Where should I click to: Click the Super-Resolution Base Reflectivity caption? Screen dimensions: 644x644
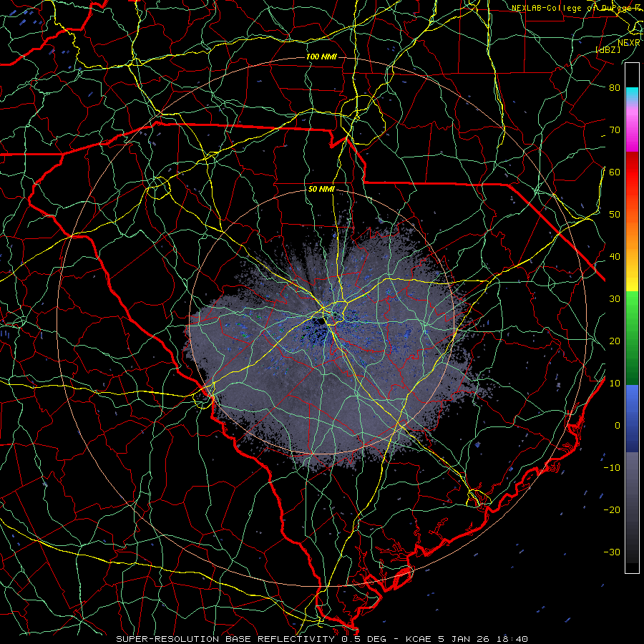(x=321, y=639)
